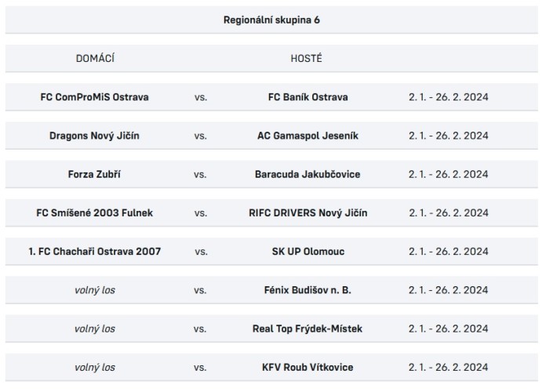Click the DOMÁCÍ column header
Image resolution: width=546 pixels, height=392 pixels.
click(x=95, y=59)
